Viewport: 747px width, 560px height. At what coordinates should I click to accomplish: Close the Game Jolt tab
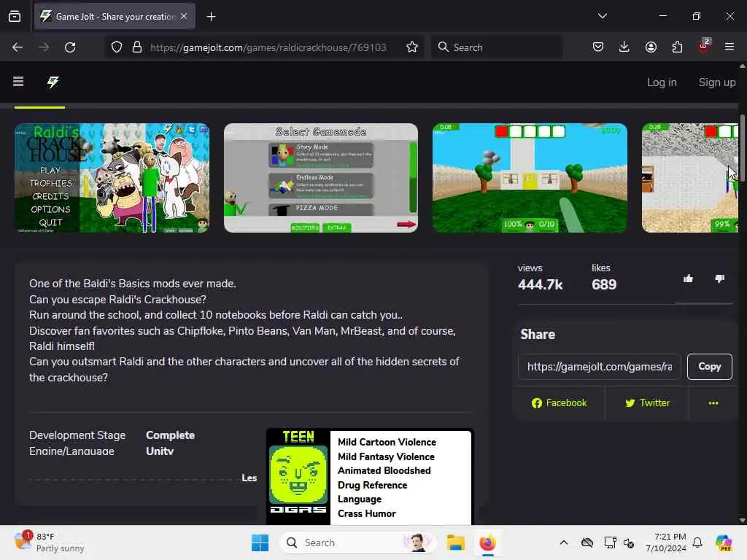tap(184, 16)
